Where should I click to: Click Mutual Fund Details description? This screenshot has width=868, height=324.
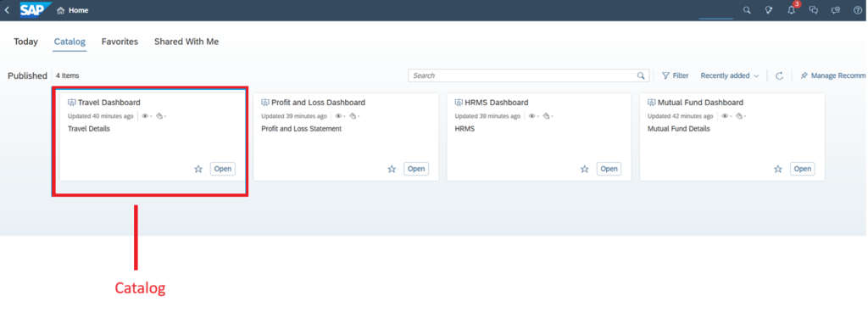coord(679,129)
